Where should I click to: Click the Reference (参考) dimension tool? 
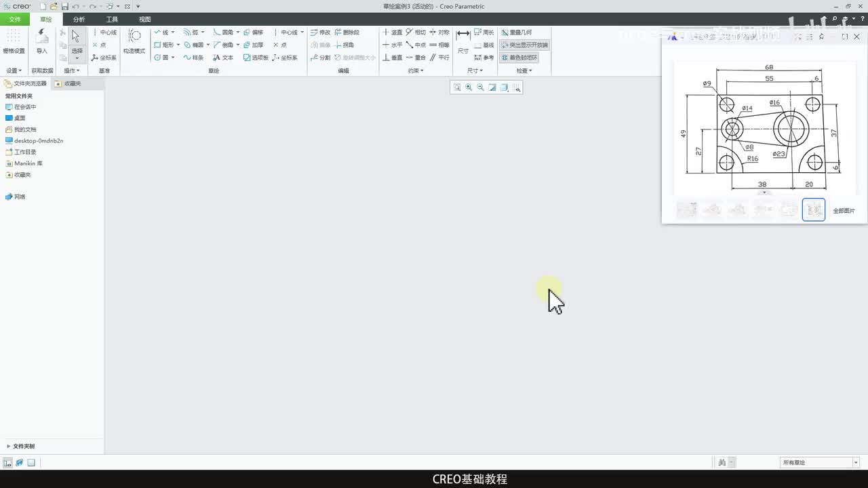(x=484, y=58)
